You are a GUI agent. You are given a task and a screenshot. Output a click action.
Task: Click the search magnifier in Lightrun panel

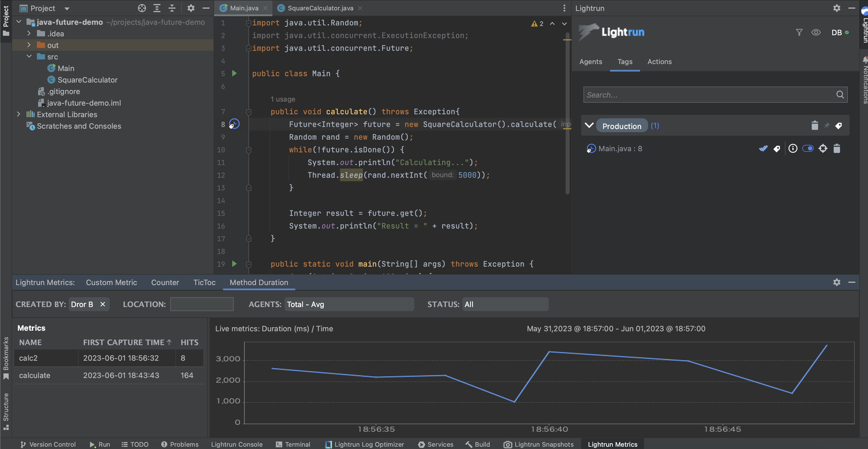tap(840, 95)
